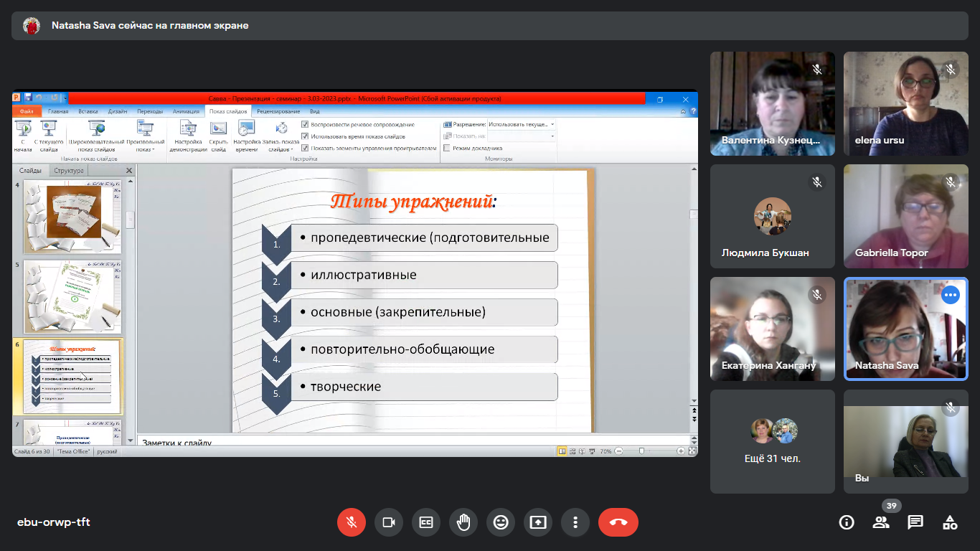Open more options three-dot menu
Image resolution: width=980 pixels, height=551 pixels.
point(575,522)
